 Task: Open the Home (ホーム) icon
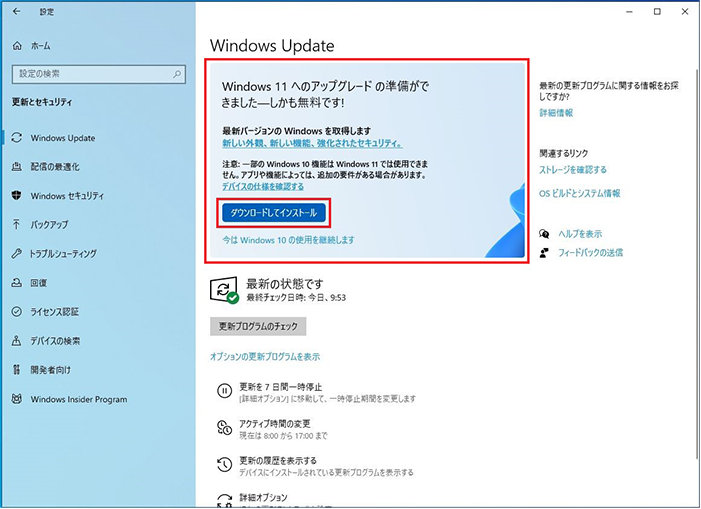click(x=17, y=46)
